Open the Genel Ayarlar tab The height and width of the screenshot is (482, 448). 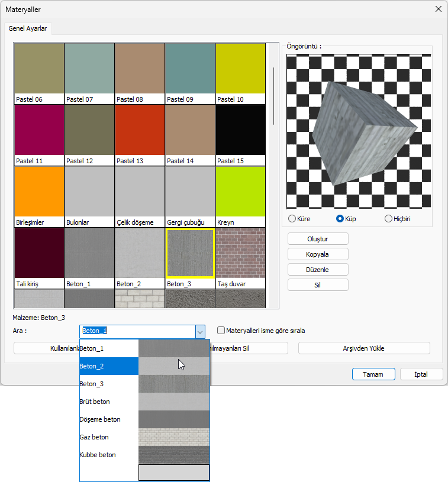point(28,28)
